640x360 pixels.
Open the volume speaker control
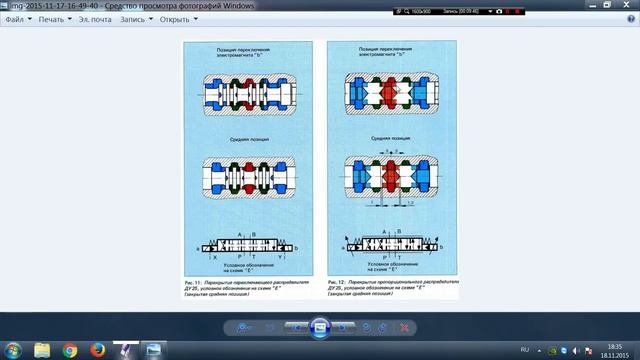pyautogui.click(x=576, y=351)
